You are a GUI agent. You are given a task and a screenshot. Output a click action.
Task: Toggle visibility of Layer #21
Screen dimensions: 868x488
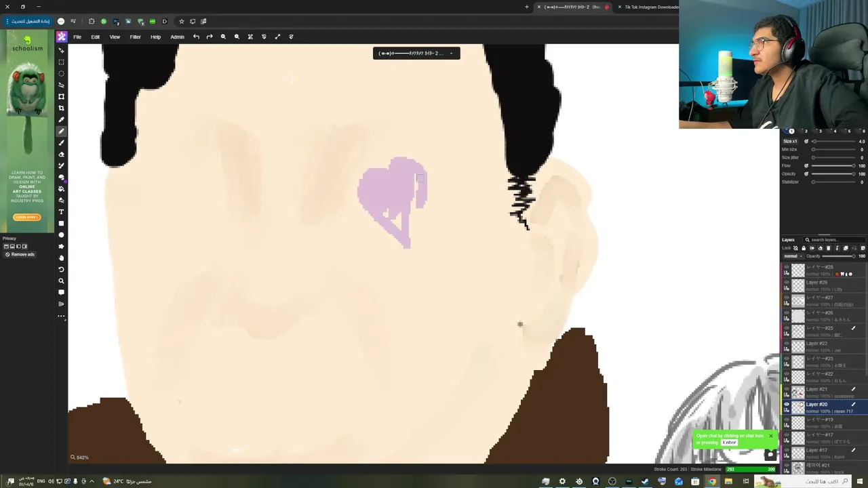pyautogui.click(x=787, y=389)
